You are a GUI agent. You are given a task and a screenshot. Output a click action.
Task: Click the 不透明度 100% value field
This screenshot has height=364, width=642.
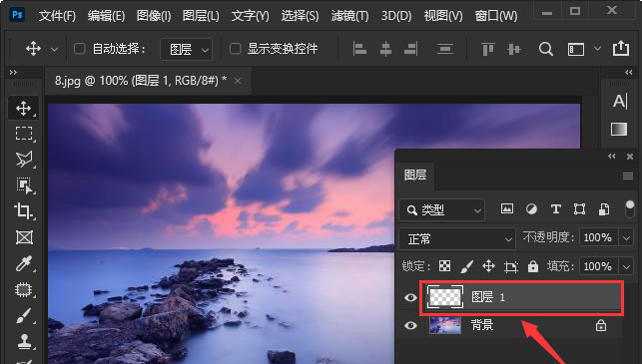(598, 237)
